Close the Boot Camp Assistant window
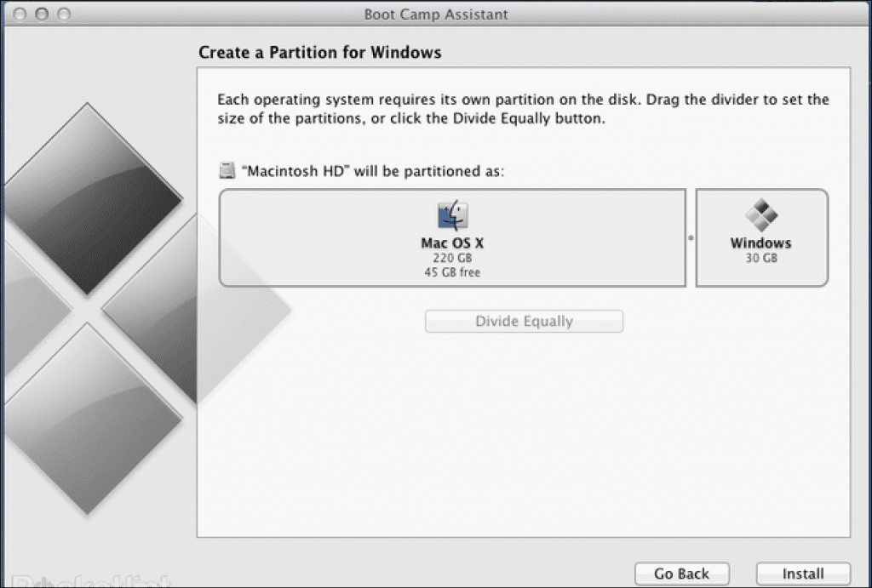The image size is (872, 588). click(20, 14)
